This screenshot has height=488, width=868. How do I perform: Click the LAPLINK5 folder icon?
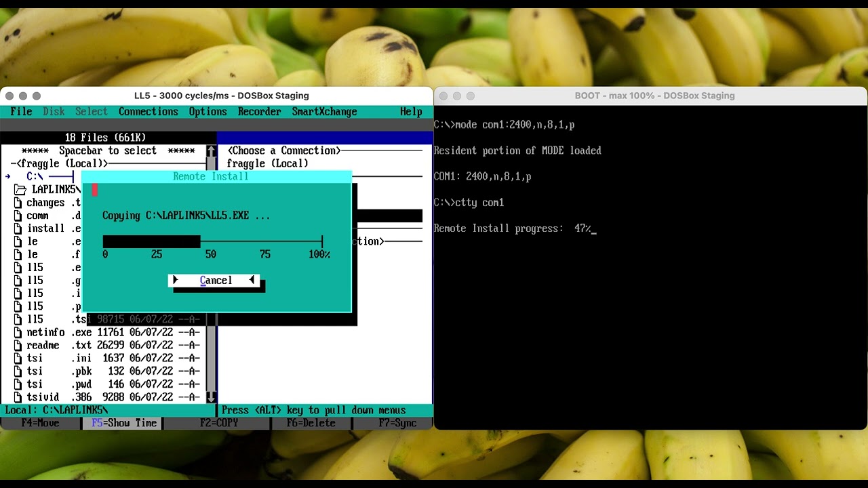coord(20,190)
